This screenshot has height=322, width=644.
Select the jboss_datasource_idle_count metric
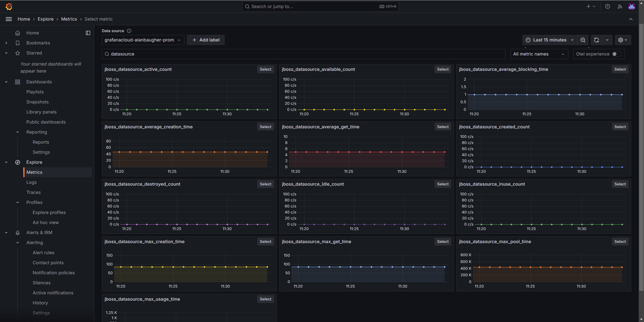tap(443, 184)
